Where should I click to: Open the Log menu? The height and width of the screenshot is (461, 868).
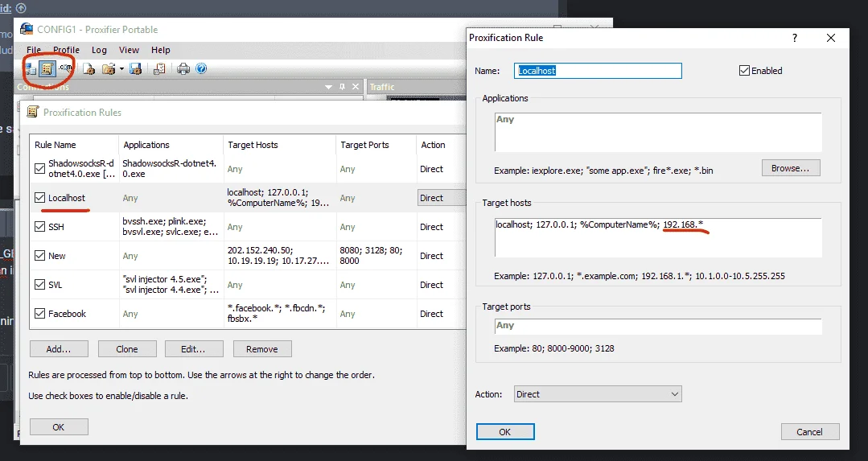click(x=99, y=50)
